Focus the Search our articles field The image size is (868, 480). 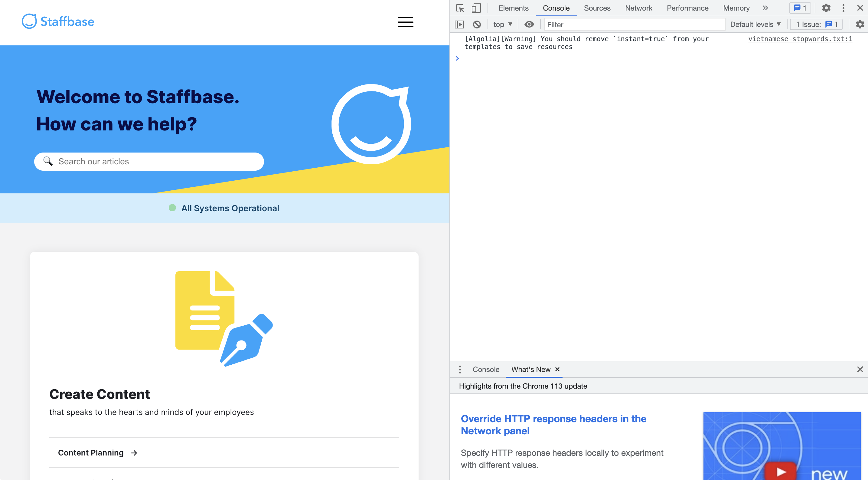[x=149, y=161]
